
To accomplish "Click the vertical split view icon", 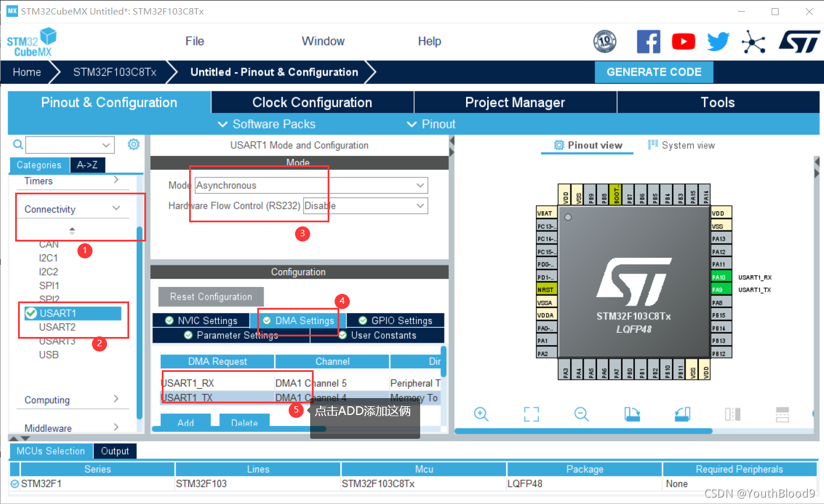I will tap(733, 414).
